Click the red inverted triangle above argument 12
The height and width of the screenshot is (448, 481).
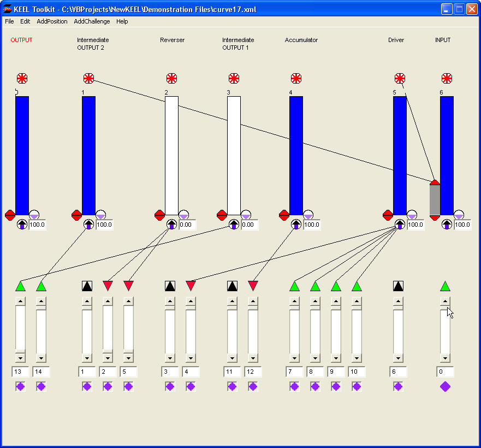253,286
